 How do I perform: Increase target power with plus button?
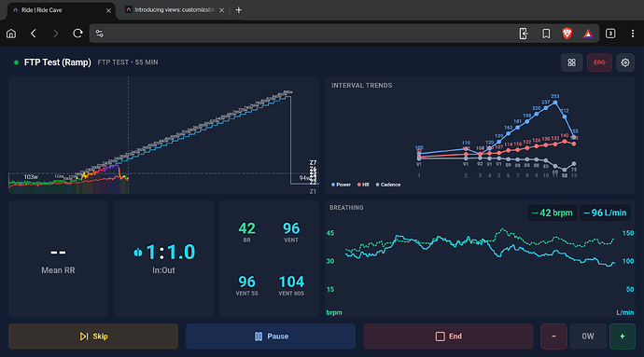pyautogui.click(x=623, y=336)
